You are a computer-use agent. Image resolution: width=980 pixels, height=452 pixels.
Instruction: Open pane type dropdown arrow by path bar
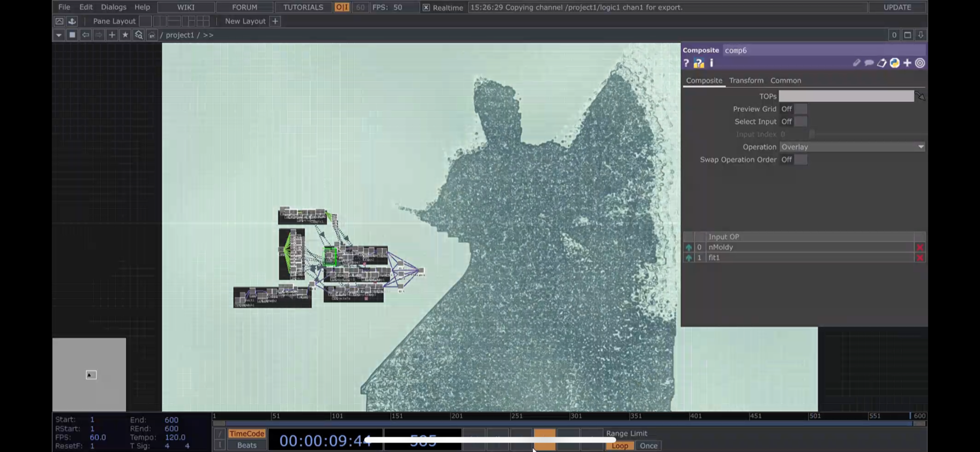pos(59,35)
